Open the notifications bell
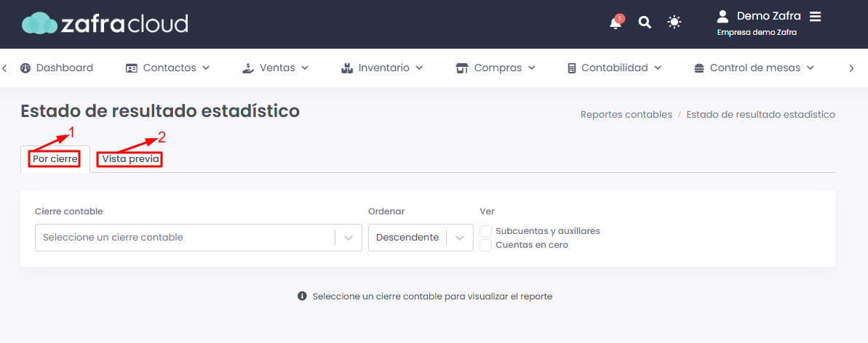 tap(616, 23)
